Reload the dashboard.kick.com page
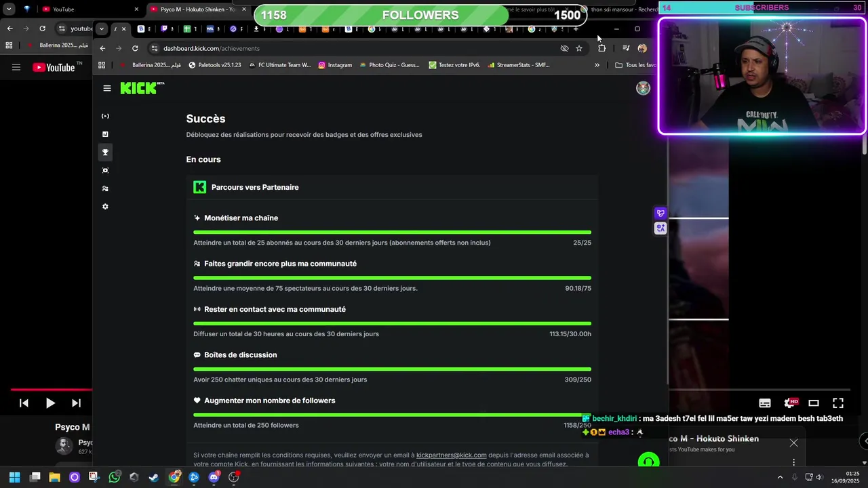 coord(135,48)
